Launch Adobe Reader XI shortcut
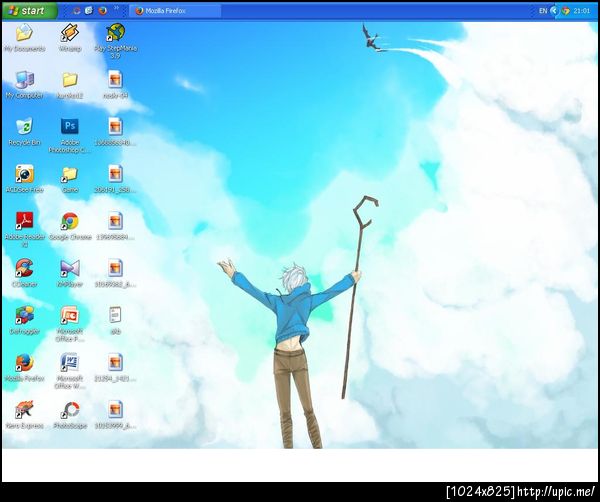Screen dimensions: 600x502 tap(24, 229)
